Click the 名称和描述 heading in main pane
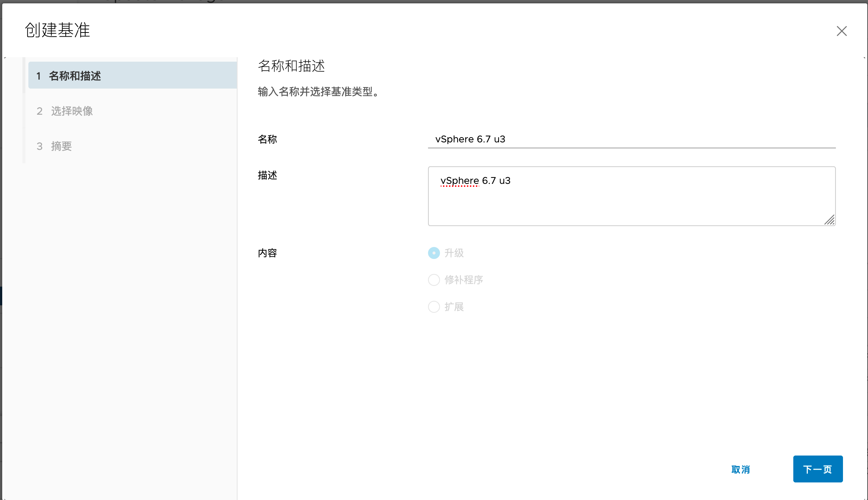The image size is (868, 500). 291,66
